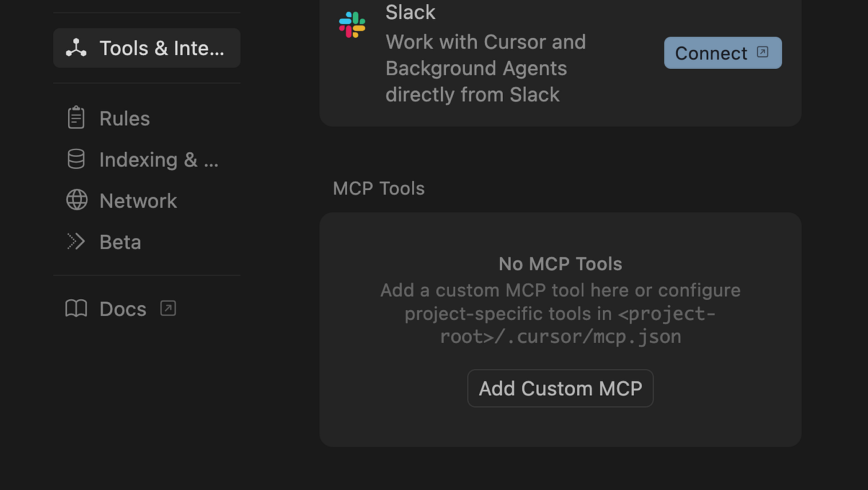Open the Rules settings section
This screenshot has height=490, width=868.
125,118
